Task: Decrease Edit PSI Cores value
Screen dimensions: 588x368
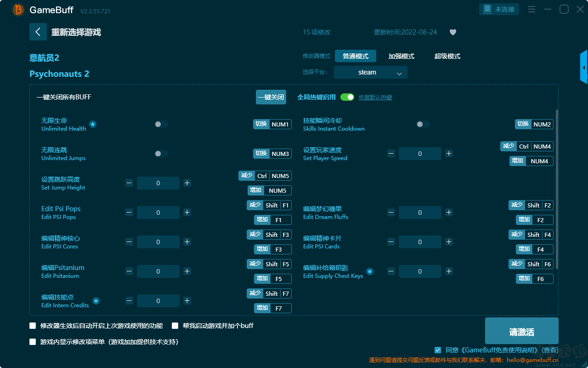Action: pyautogui.click(x=129, y=242)
